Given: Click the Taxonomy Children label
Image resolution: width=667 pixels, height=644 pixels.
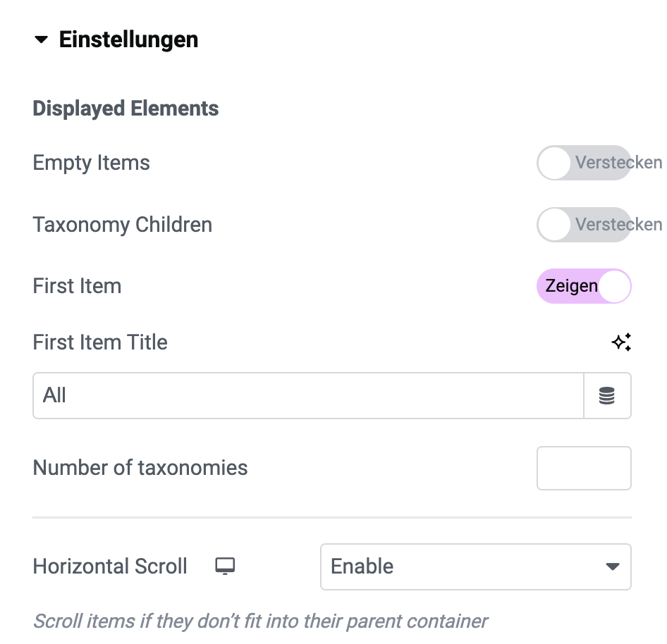Looking at the screenshot, I should point(123,225).
